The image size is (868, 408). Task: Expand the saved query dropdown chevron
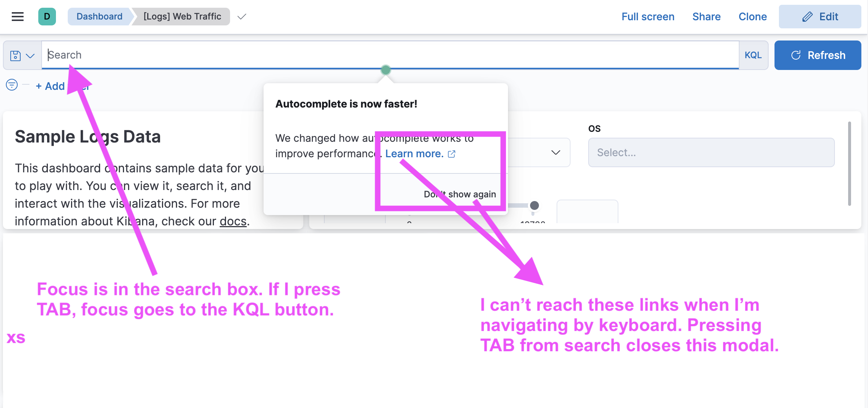click(30, 55)
